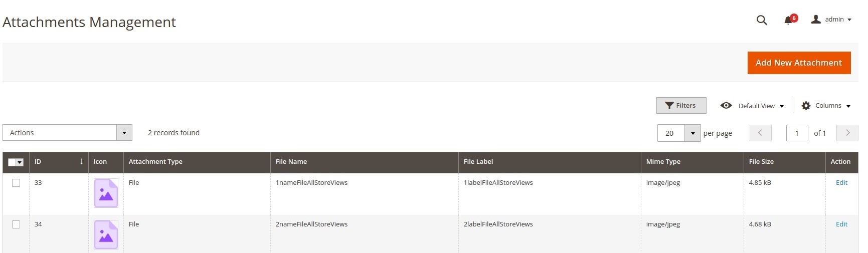Open the notifications bell

788,20
